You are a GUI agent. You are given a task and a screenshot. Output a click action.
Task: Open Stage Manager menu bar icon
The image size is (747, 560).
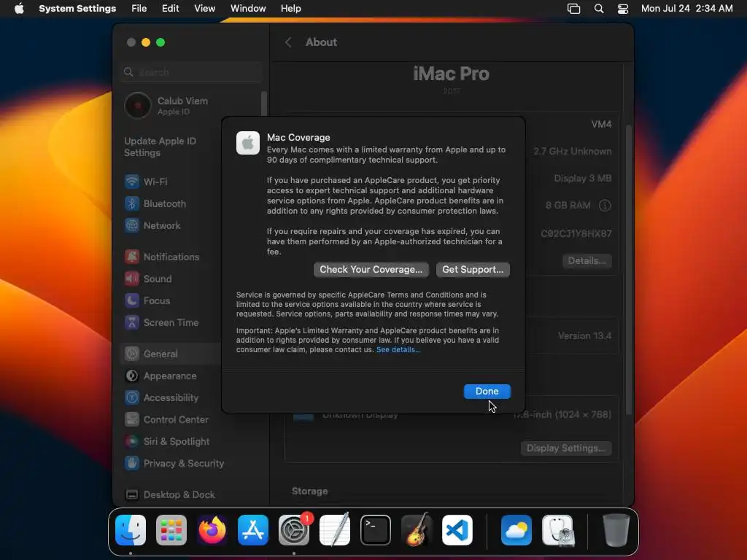click(573, 9)
